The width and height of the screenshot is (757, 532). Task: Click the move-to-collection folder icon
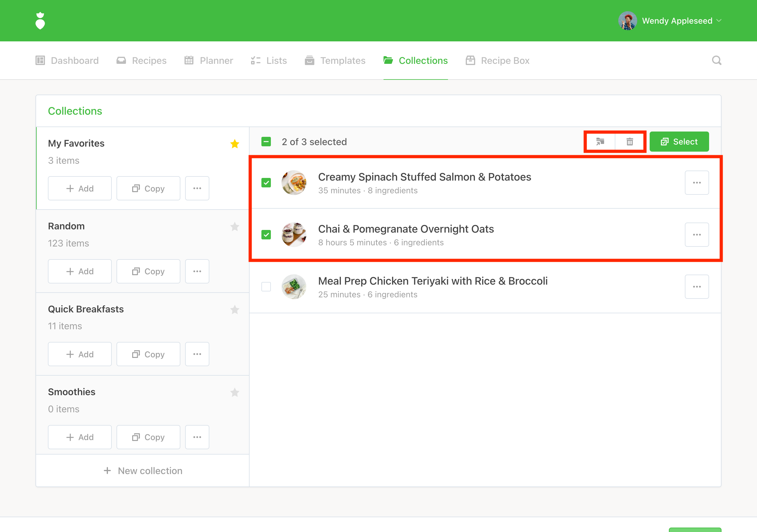point(600,142)
